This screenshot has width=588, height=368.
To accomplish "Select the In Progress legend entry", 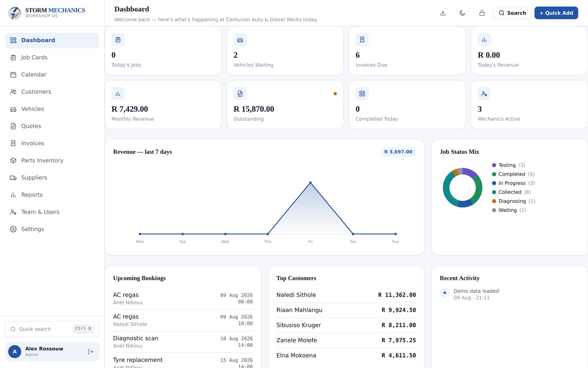I will pos(513,183).
